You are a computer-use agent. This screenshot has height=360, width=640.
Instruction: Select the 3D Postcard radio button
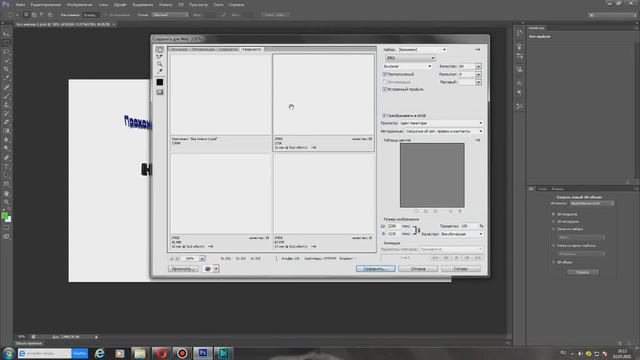553,214
